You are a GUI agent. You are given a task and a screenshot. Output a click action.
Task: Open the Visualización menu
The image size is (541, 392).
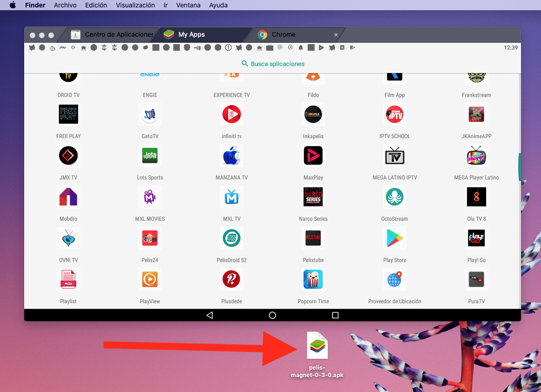point(135,5)
